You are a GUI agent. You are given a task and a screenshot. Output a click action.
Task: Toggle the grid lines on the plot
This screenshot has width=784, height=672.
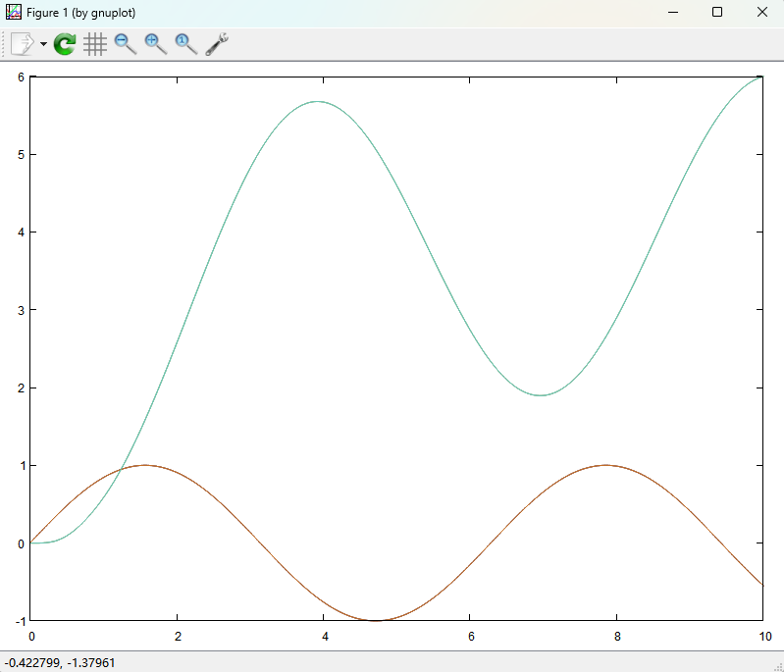click(95, 44)
